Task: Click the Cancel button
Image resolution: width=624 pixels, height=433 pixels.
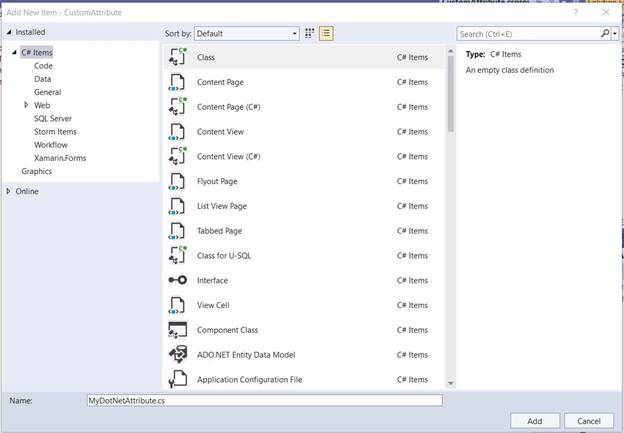Action: pos(588,420)
